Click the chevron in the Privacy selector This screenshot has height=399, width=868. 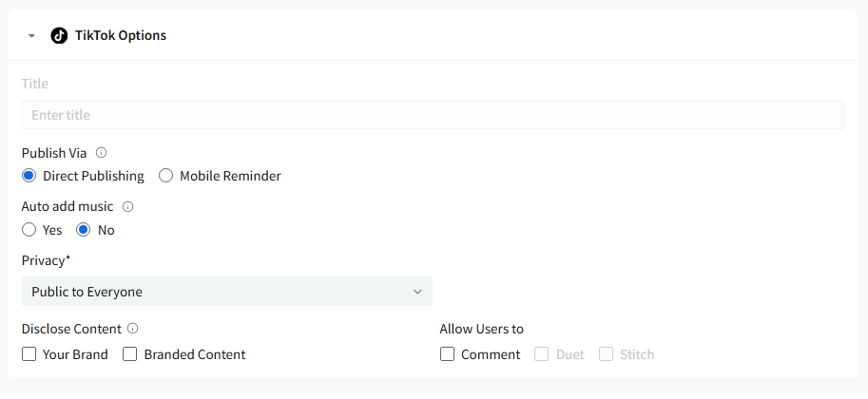click(x=417, y=292)
